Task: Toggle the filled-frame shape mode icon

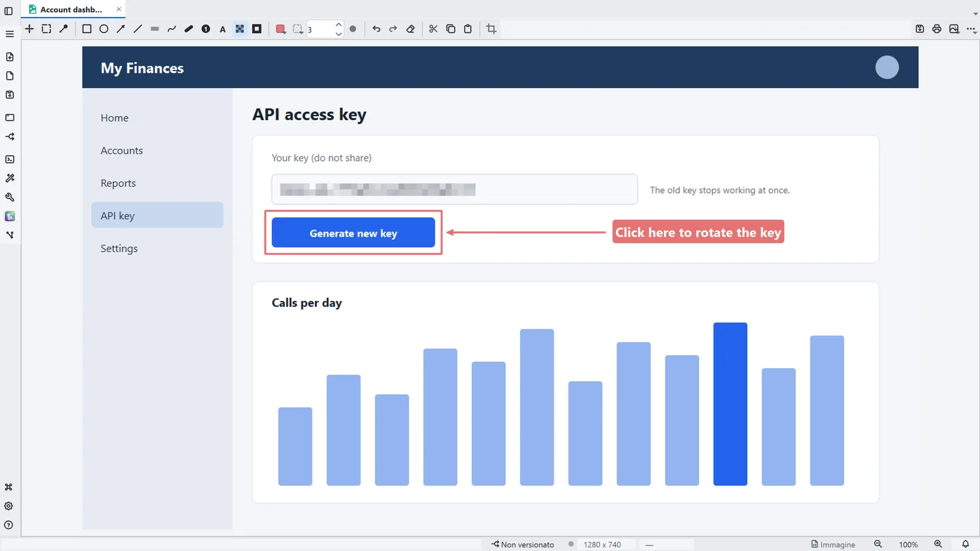Action: tap(257, 29)
